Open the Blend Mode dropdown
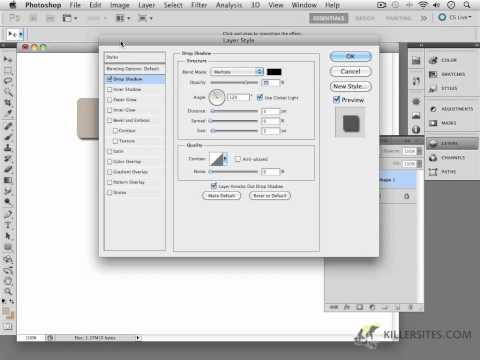 point(237,72)
